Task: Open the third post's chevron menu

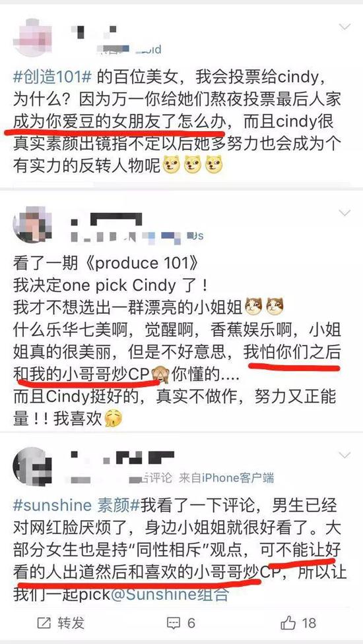Action: 345,455
